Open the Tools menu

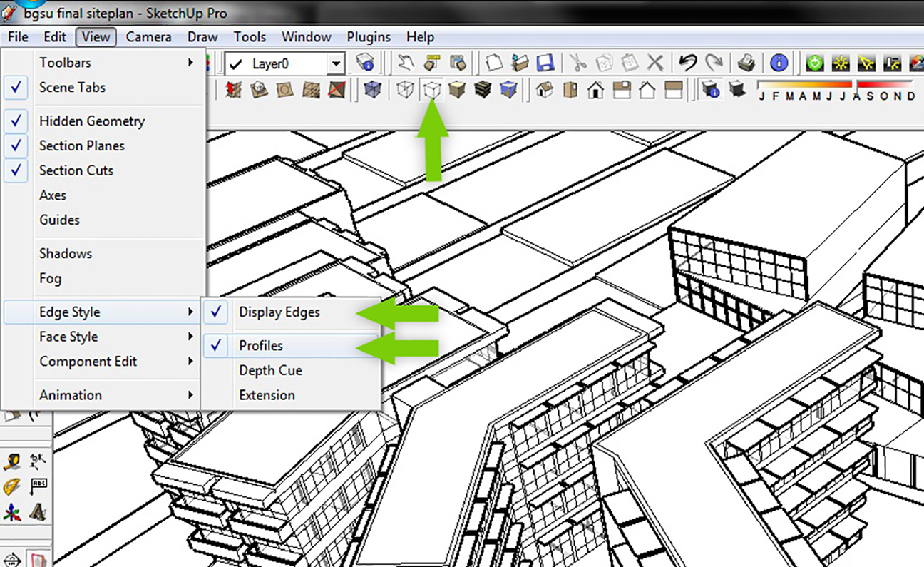250,37
